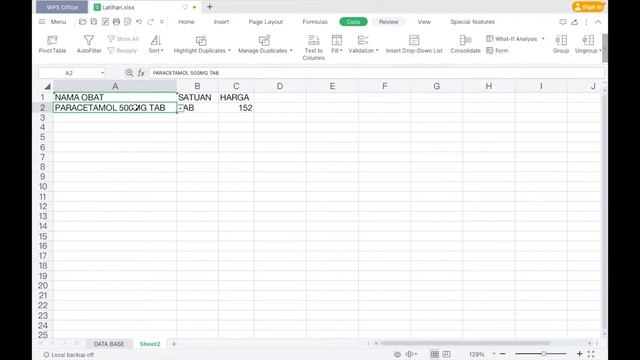
Task: Expand the Sort dropdown arrow
Action: tap(162, 51)
